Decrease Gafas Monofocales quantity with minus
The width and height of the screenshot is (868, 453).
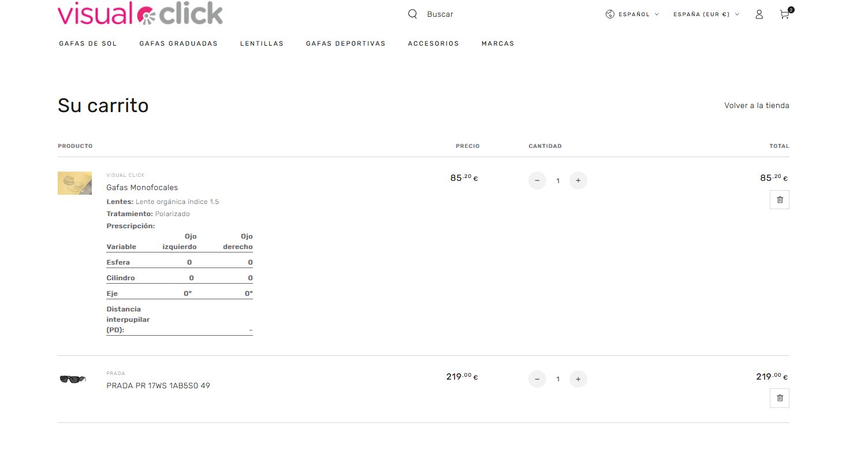(x=537, y=181)
